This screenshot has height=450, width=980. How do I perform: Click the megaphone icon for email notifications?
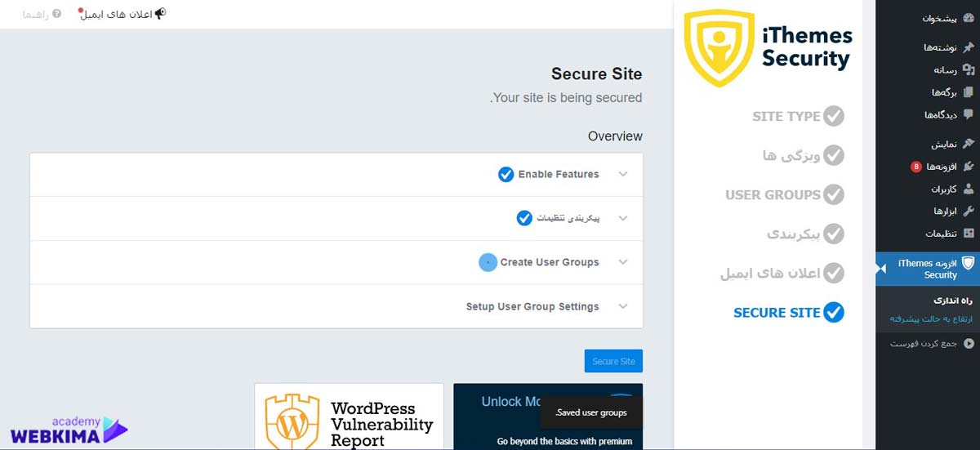159,14
